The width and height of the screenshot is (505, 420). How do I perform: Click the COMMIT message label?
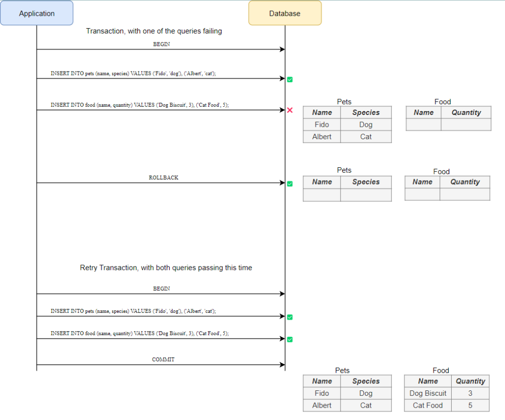point(163,359)
